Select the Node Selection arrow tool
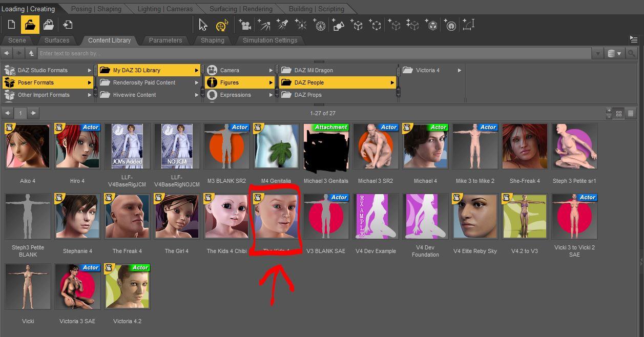 tap(203, 25)
